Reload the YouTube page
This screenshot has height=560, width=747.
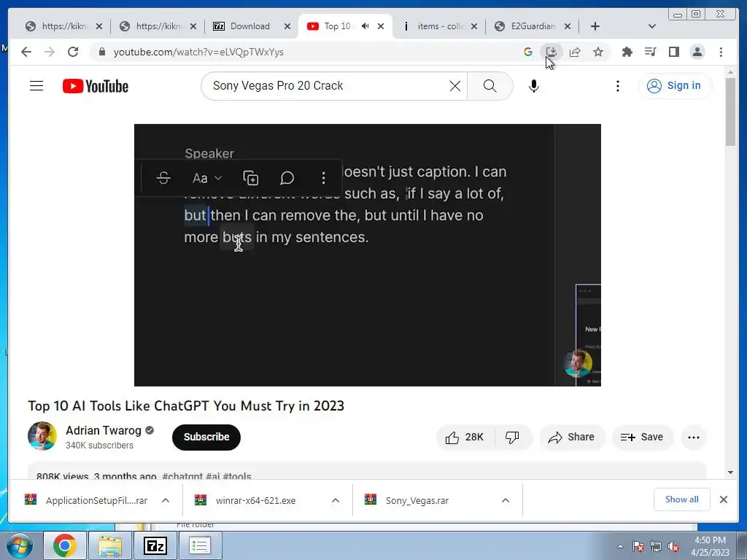(x=73, y=52)
